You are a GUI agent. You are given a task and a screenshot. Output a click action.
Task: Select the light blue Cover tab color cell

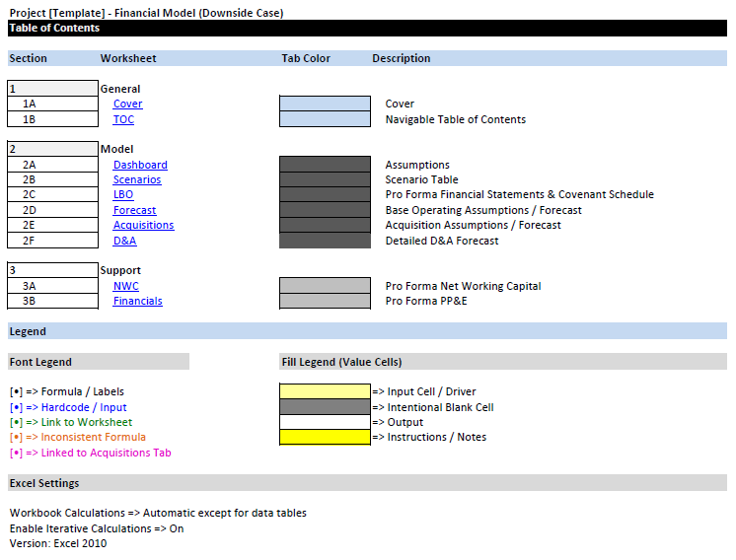click(x=325, y=104)
